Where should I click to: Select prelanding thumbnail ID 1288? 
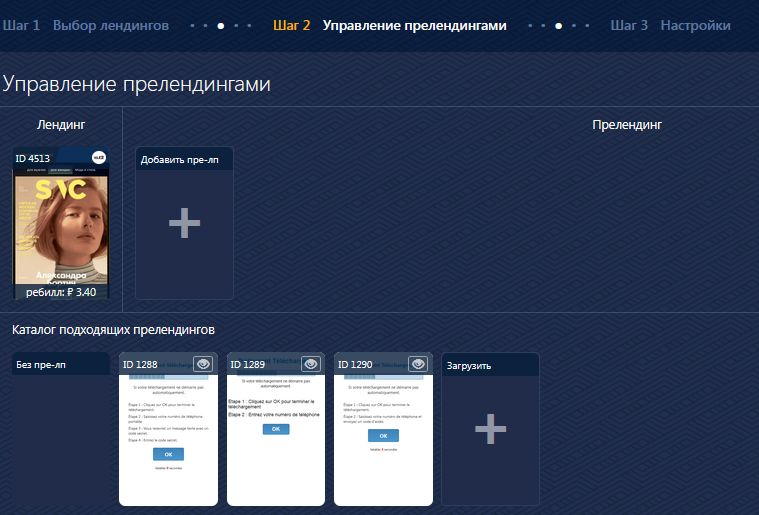pos(168,440)
